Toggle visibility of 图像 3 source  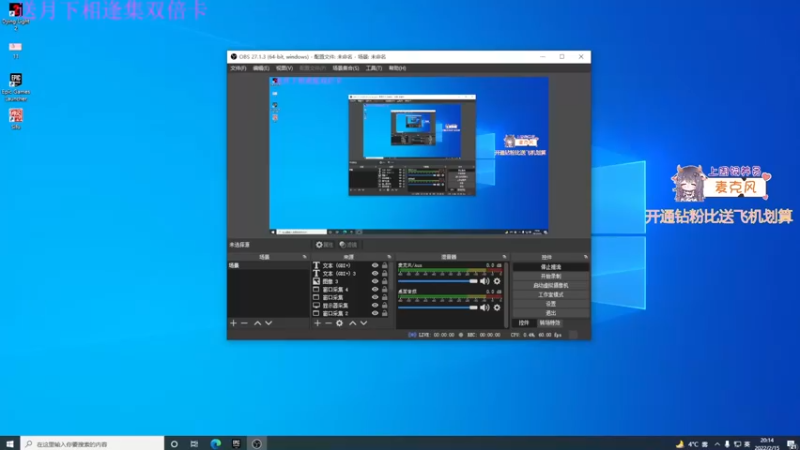[375, 281]
